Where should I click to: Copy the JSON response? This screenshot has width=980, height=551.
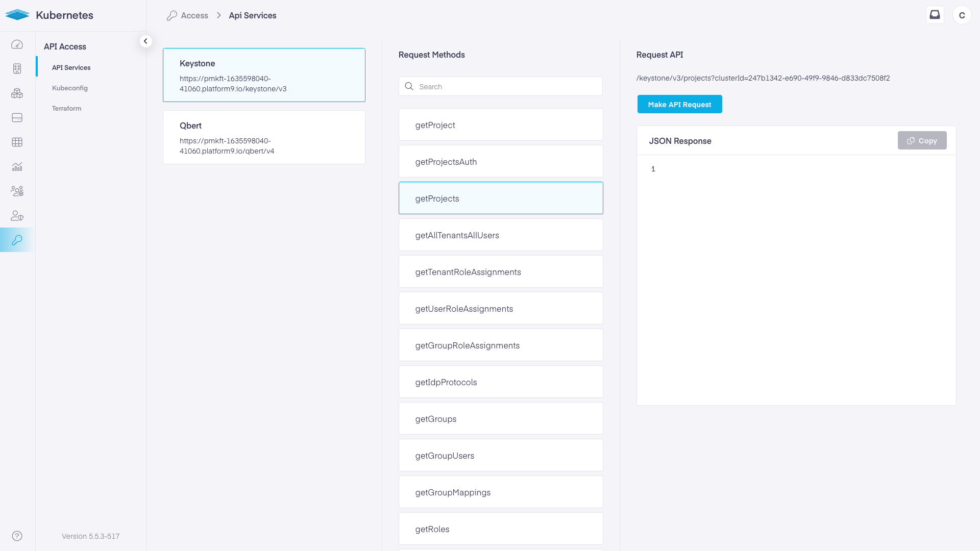tap(922, 141)
